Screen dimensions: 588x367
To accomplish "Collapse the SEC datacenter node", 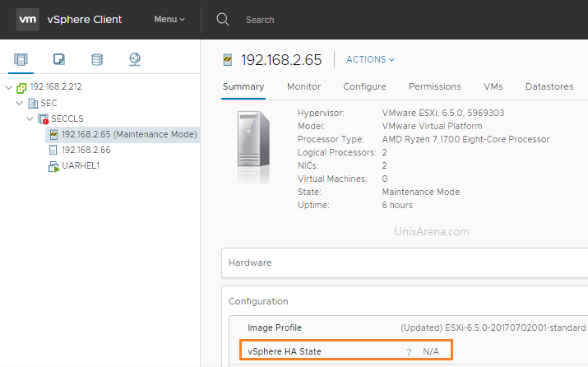I will (20, 103).
